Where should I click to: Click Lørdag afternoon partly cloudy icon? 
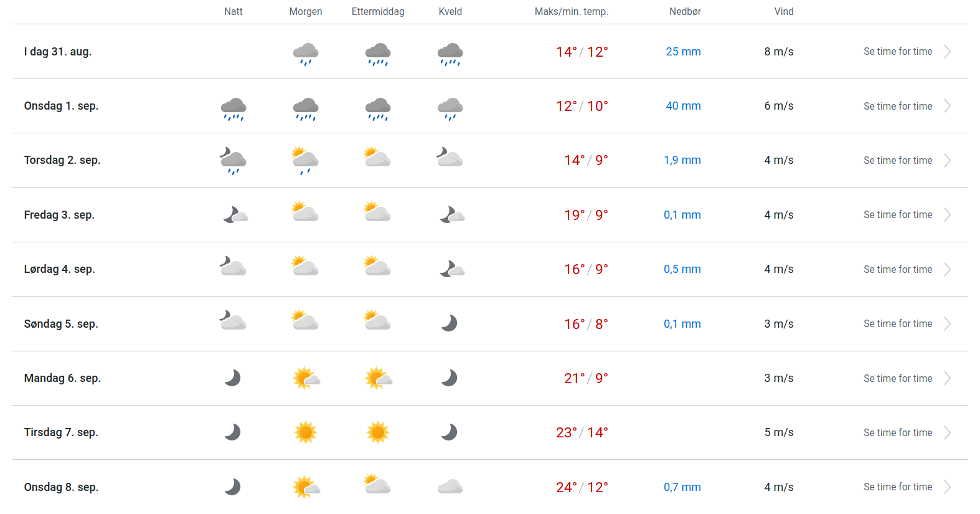coord(377,267)
